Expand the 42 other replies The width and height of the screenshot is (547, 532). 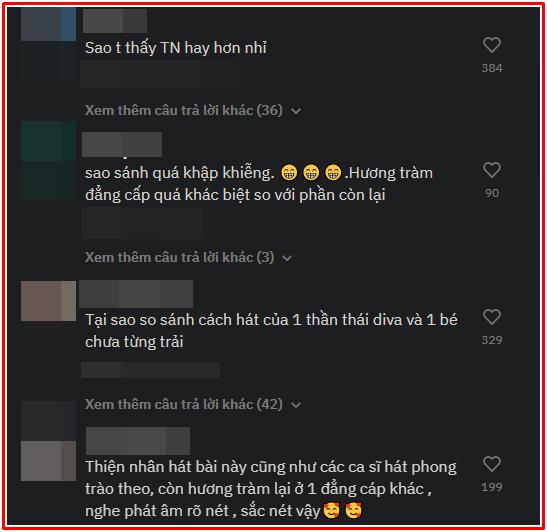click(x=193, y=404)
